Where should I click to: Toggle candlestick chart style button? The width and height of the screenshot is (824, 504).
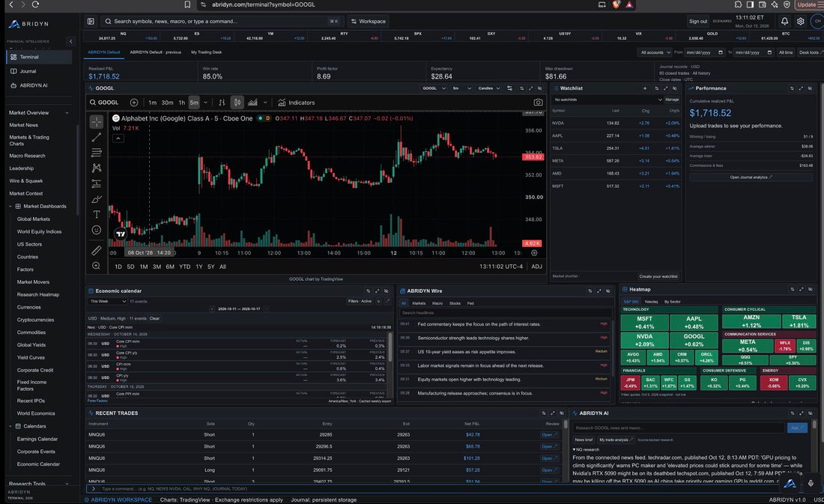coord(237,103)
